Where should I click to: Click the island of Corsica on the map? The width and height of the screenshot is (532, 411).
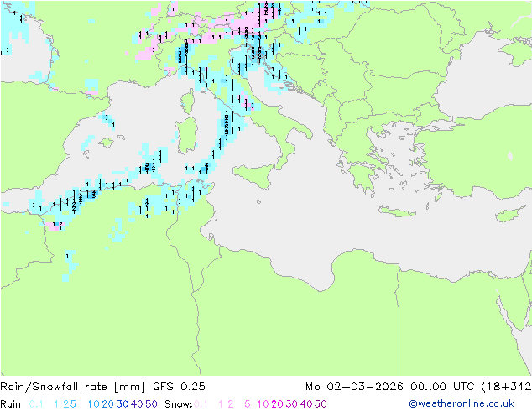coord(188,101)
